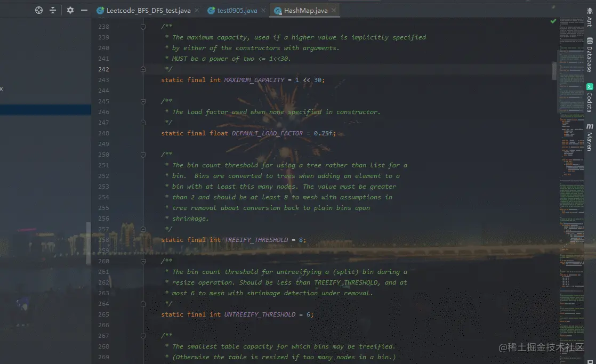
Task: Click the fold end marker at line 264
Action: click(143, 304)
